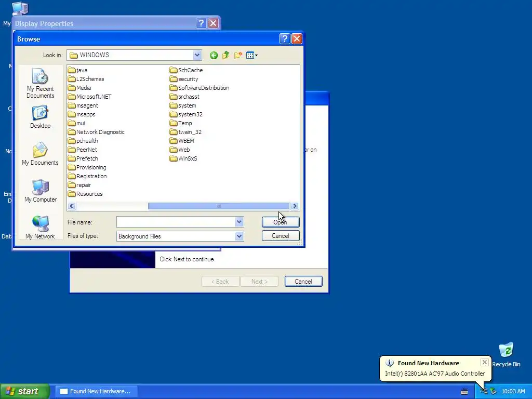Screen dimensions: 532x399
Task: Click the Open button
Action: pyautogui.click(x=281, y=222)
